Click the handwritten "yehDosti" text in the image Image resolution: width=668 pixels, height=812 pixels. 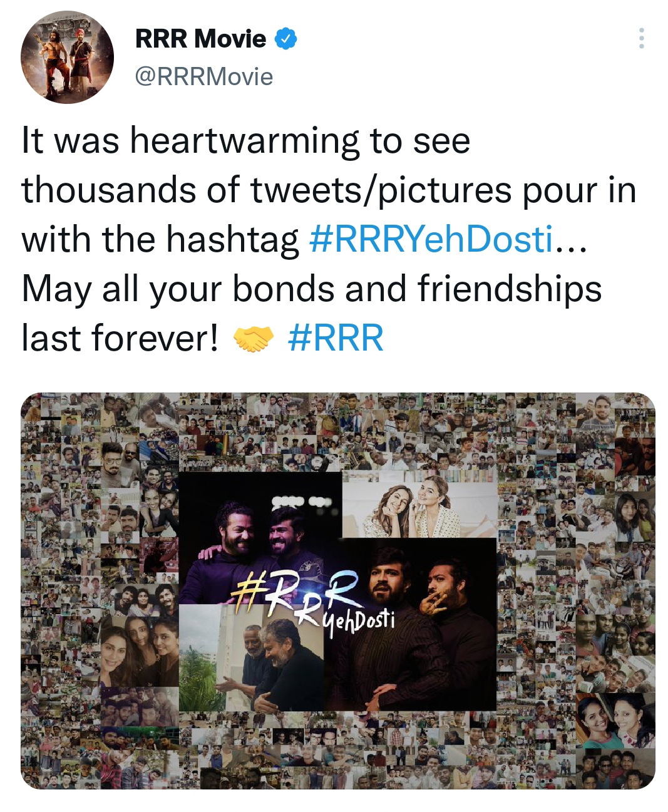(360, 619)
